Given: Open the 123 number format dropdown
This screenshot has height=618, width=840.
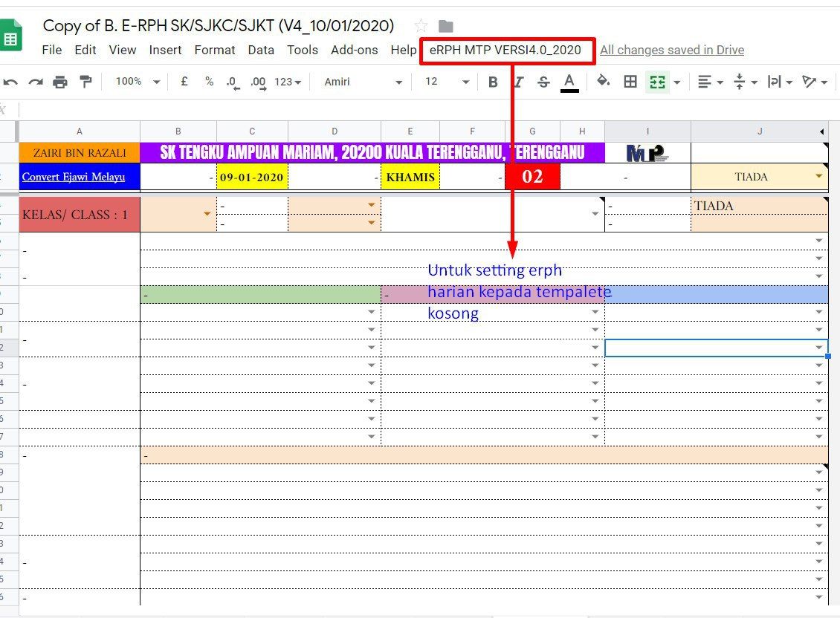Looking at the screenshot, I should (x=288, y=82).
